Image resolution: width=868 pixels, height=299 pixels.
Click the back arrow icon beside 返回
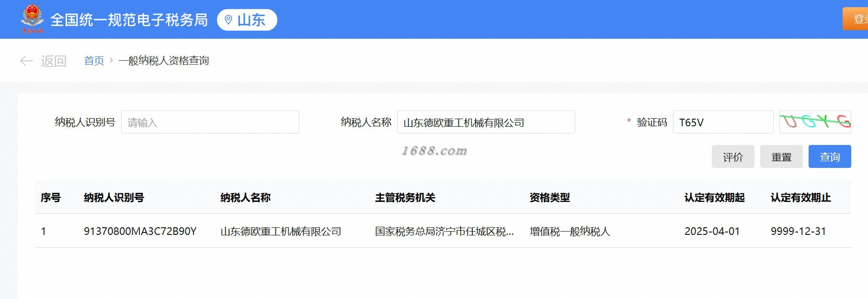26,61
